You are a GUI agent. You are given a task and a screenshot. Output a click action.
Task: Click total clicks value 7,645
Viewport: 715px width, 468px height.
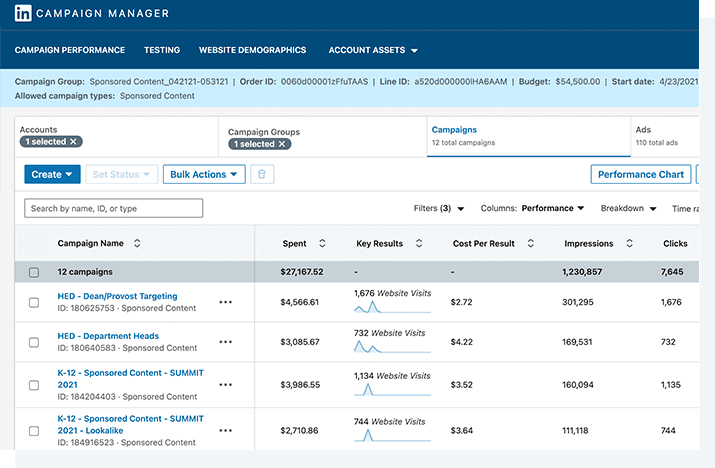pos(672,272)
